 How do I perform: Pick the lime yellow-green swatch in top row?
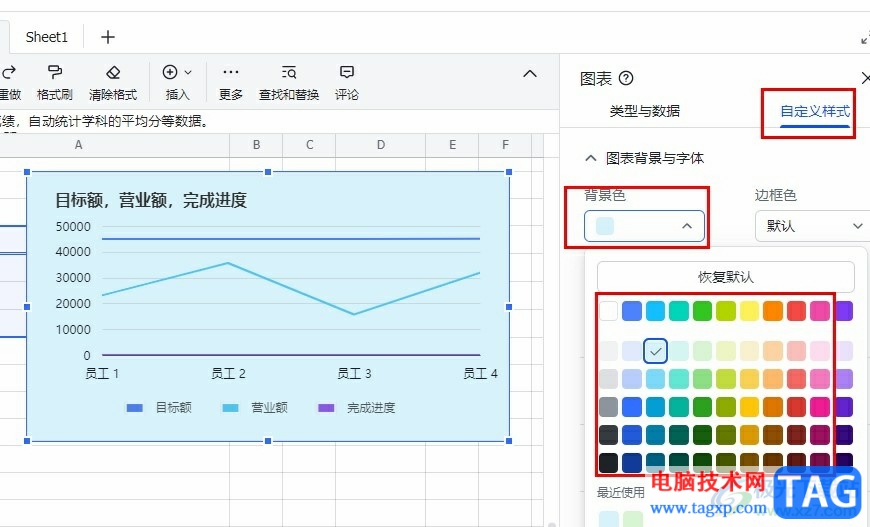[726, 311]
